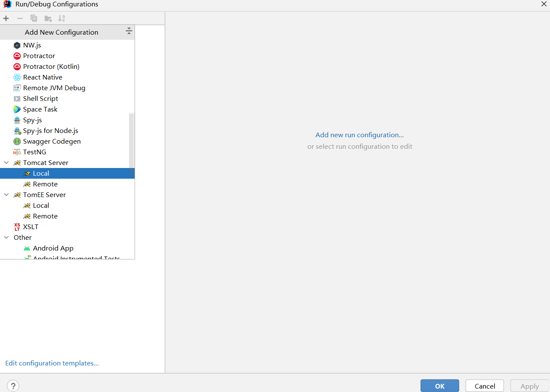Viewport: 550px width, 392px height.
Task: Click the TomEE Remote cat icon
Action: click(27, 216)
